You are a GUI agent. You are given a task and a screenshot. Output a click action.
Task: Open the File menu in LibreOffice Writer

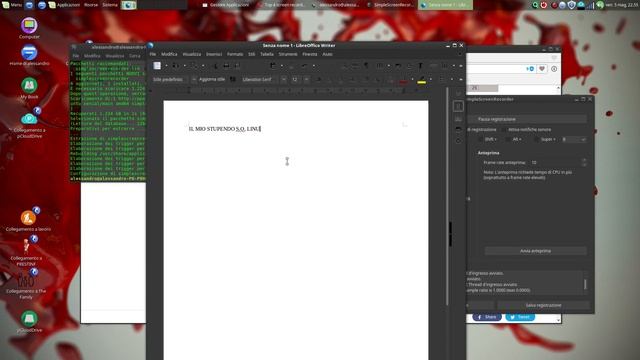pyautogui.click(x=153, y=54)
